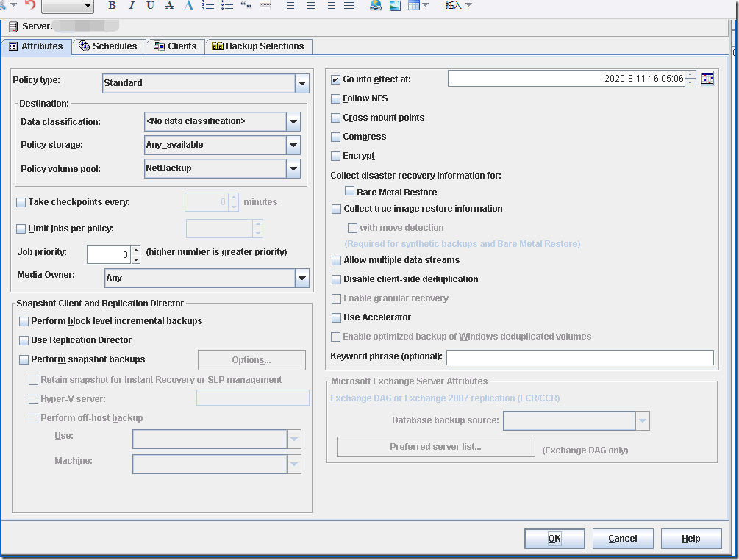This screenshot has width=739, height=560.
Task: Center-align the text
Action: tap(311, 5)
